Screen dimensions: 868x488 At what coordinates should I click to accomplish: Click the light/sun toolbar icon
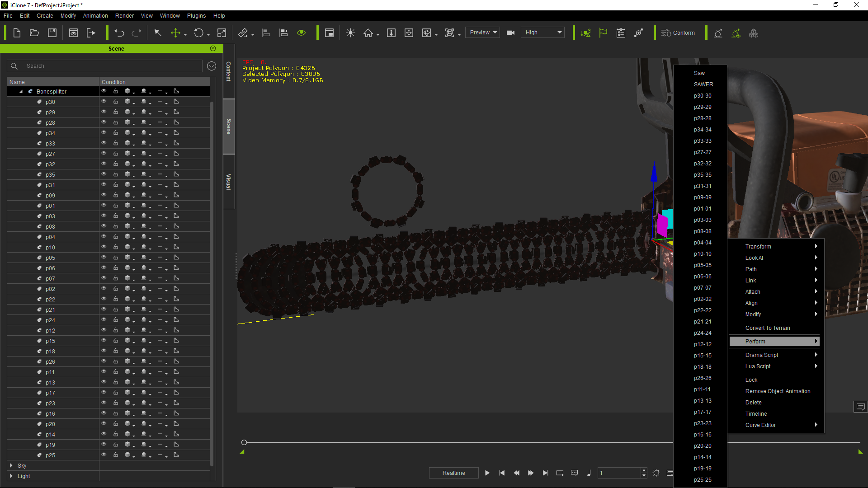coord(350,33)
